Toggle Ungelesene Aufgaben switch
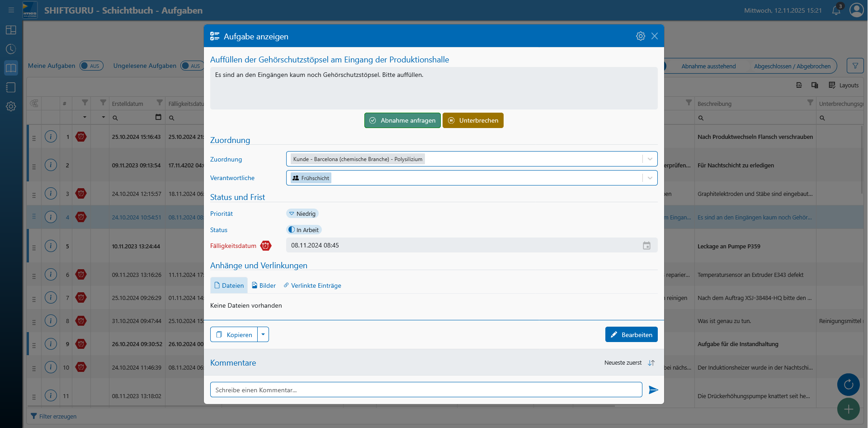Screen dimensions: 868x428 tap(192, 66)
